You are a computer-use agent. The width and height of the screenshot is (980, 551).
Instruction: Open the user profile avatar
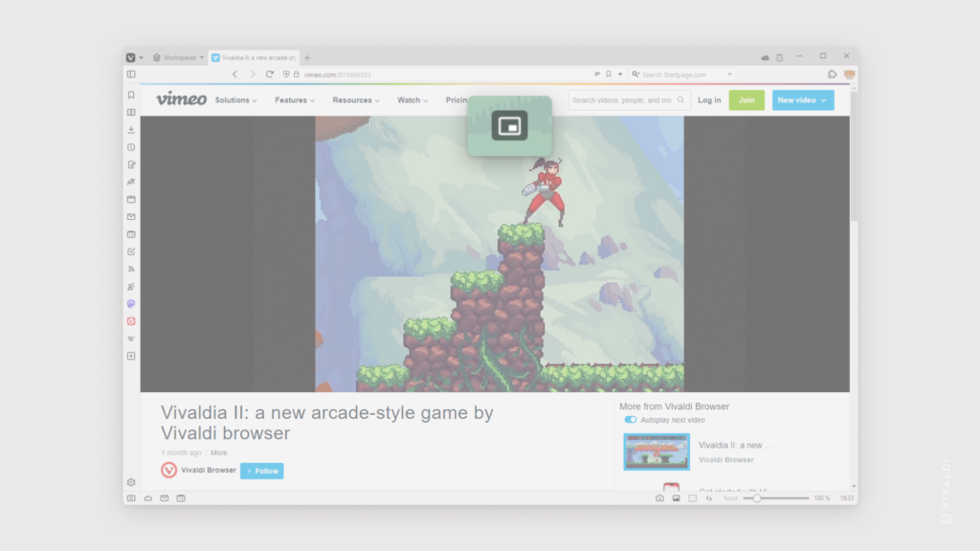click(x=850, y=75)
